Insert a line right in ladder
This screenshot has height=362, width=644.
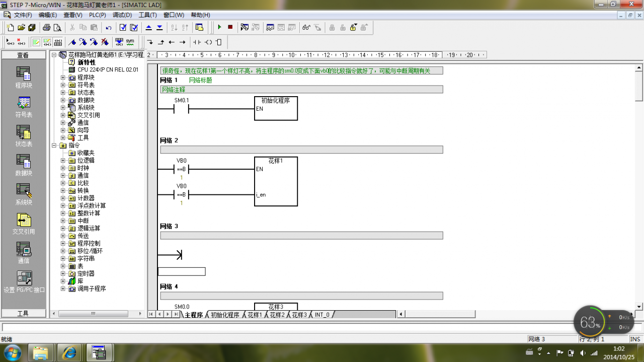[183, 42]
